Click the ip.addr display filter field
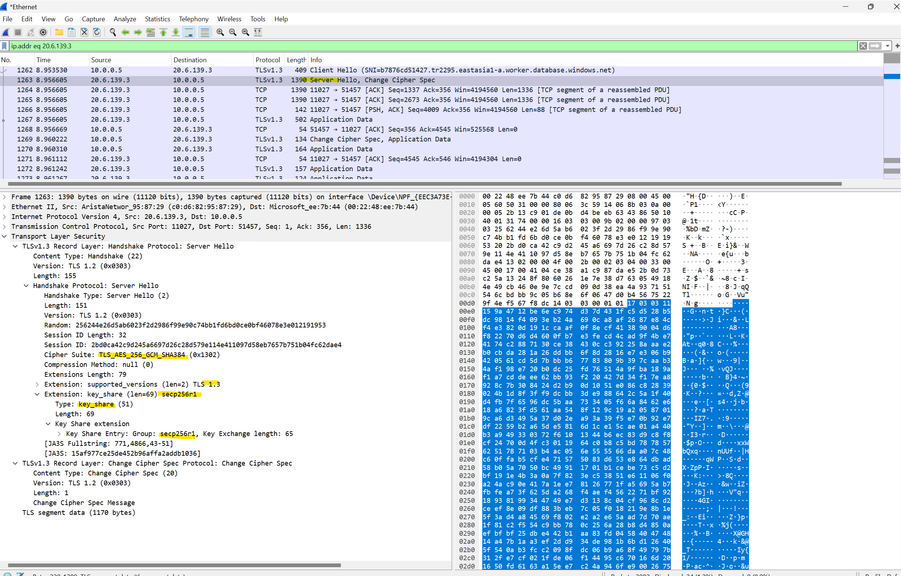This screenshot has width=901, height=576. pyautogui.click(x=433, y=46)
